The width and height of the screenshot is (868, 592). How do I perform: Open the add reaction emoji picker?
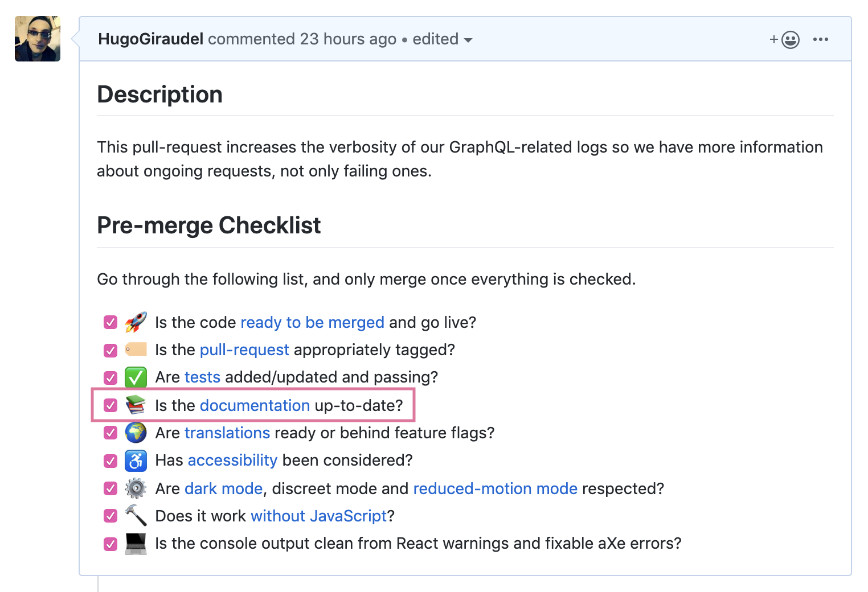785,40
